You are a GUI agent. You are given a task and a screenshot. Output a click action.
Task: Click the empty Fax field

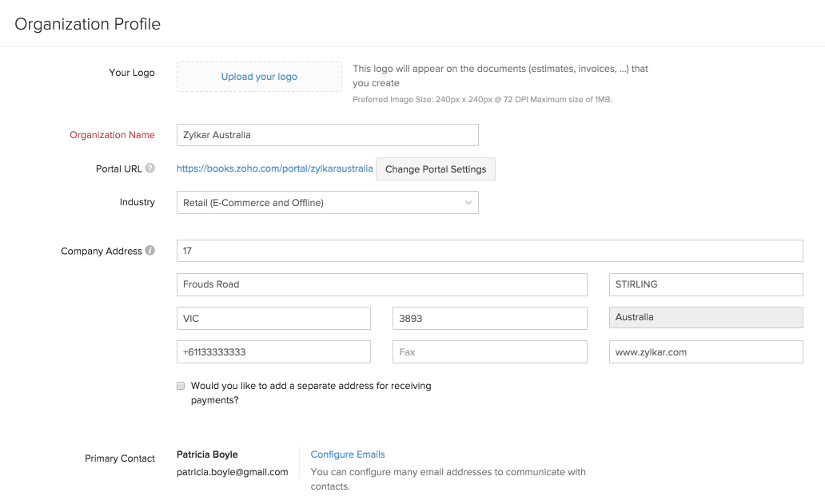coord(490,352)
